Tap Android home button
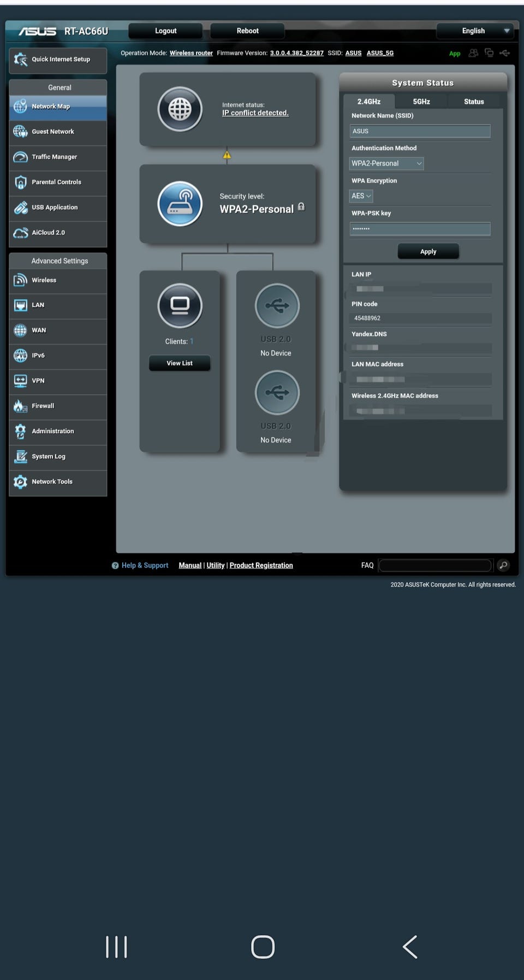The width and height of the screenshot is (524, 980). (x=263, y=947)
